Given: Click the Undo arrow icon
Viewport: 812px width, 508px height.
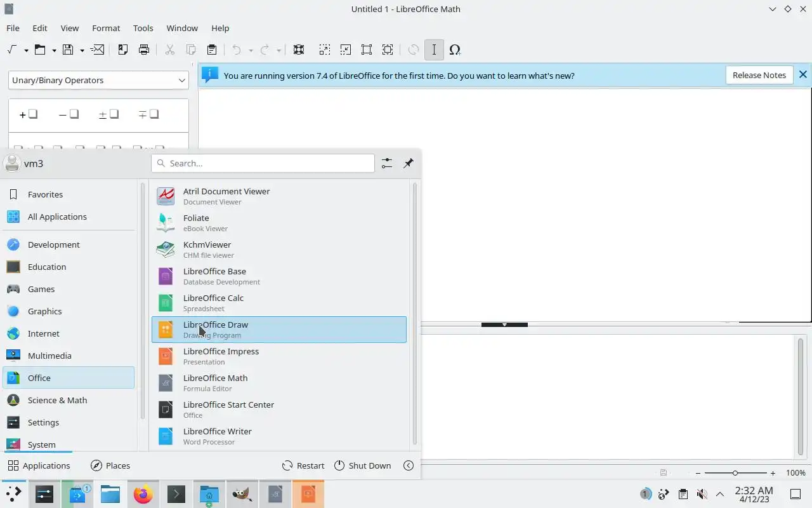Looking at the screenshot, I should [237, 50].
